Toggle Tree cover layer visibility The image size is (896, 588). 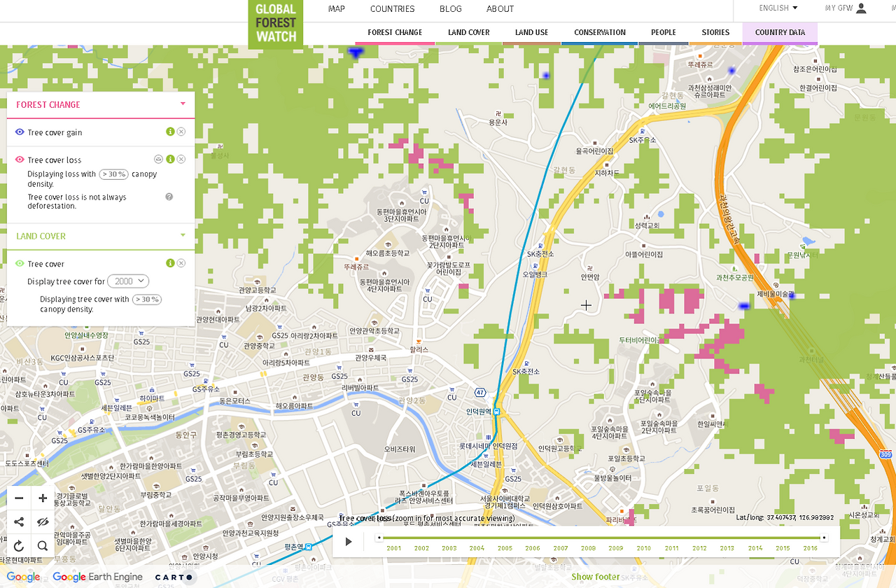(20, 264)
